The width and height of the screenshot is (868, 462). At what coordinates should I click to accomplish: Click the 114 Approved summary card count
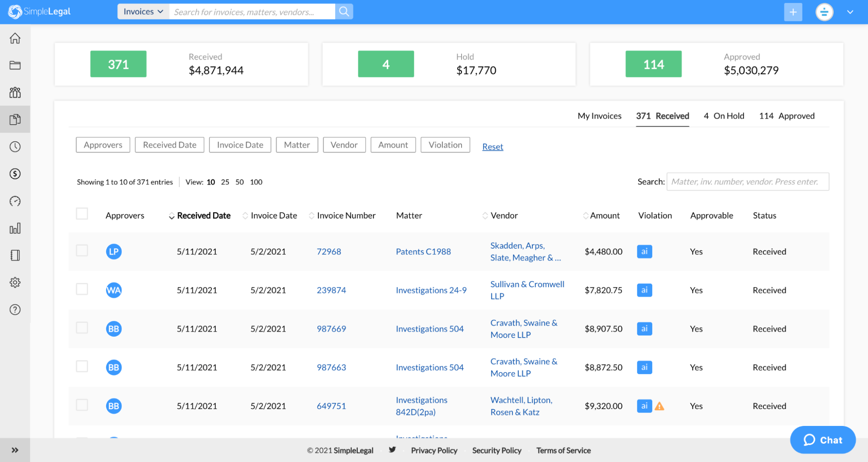tap(653, 64)
